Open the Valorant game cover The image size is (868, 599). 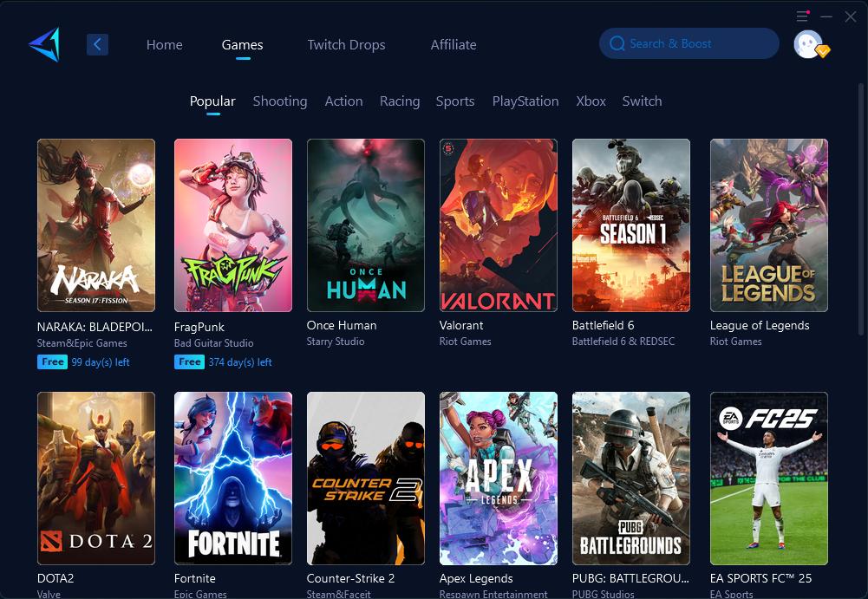(x=498, y=225)
